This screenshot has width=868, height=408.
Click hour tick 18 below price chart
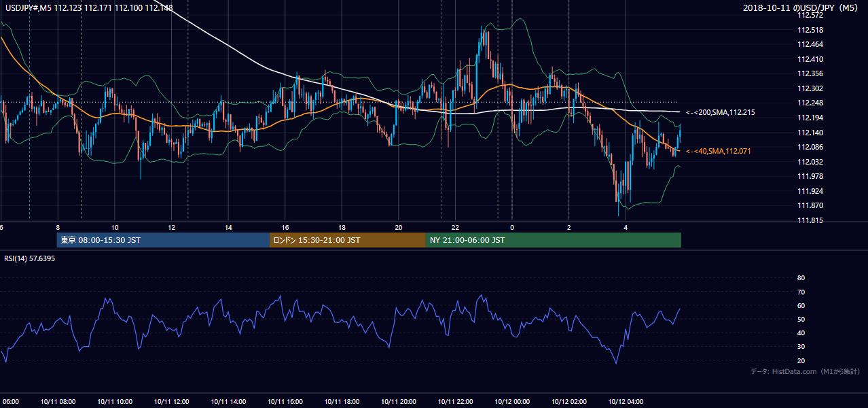342,227
